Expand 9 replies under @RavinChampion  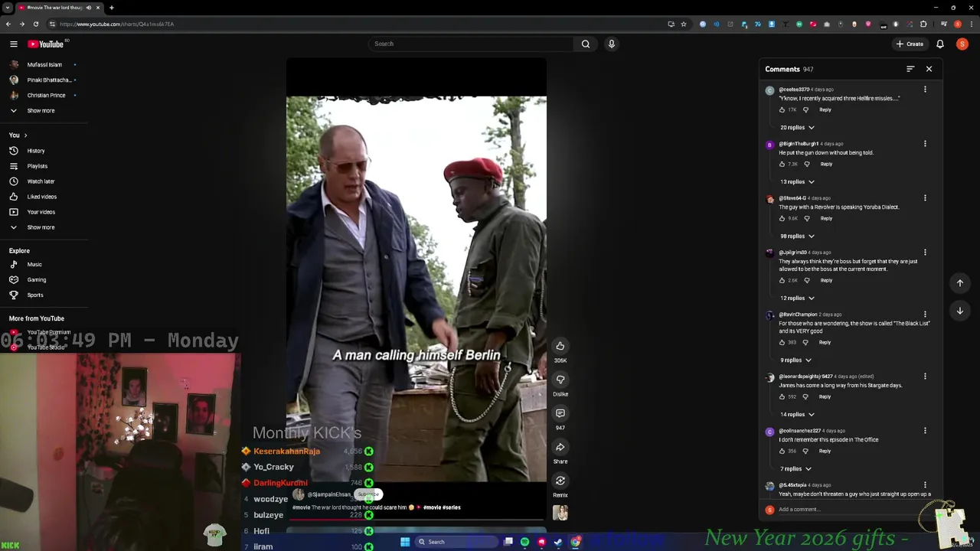pos(795,360)
